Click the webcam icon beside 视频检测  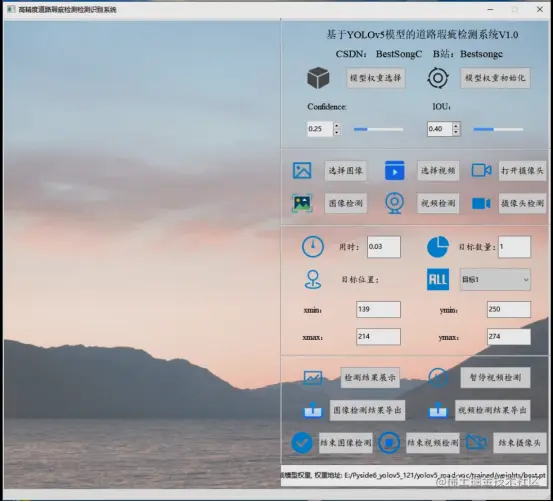tap(394, 203)
